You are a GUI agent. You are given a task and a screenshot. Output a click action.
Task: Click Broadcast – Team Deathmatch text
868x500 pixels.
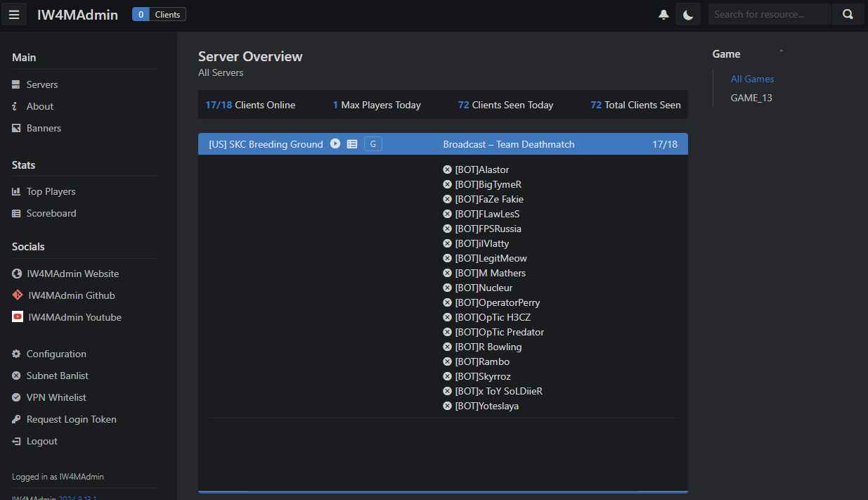point(509,144)
